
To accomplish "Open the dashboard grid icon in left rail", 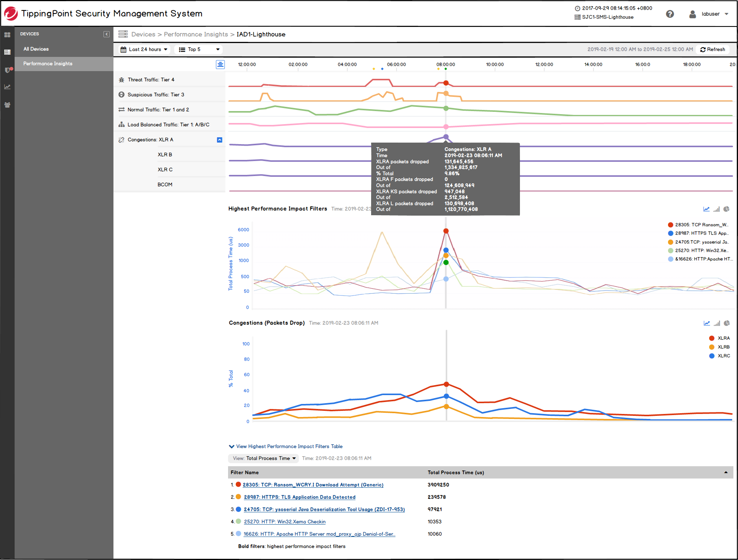I will click(x=7, y=35).
